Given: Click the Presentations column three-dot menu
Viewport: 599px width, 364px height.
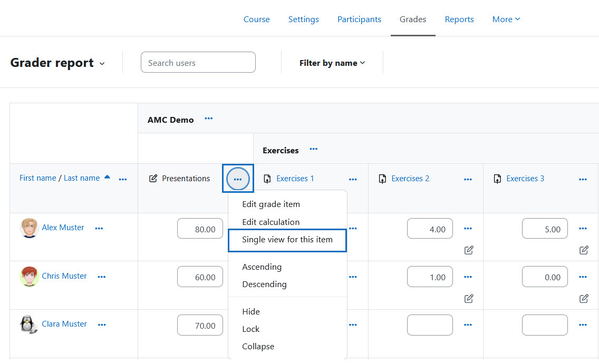Looking at the screenshot, I should click(238, 179).
